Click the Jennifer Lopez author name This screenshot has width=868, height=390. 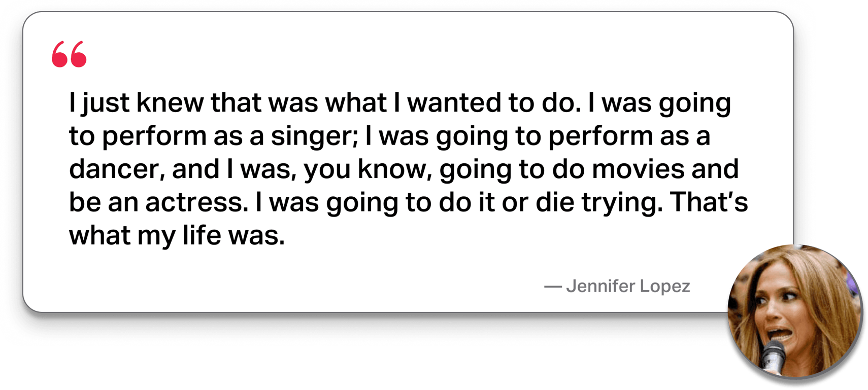point(628,286)
